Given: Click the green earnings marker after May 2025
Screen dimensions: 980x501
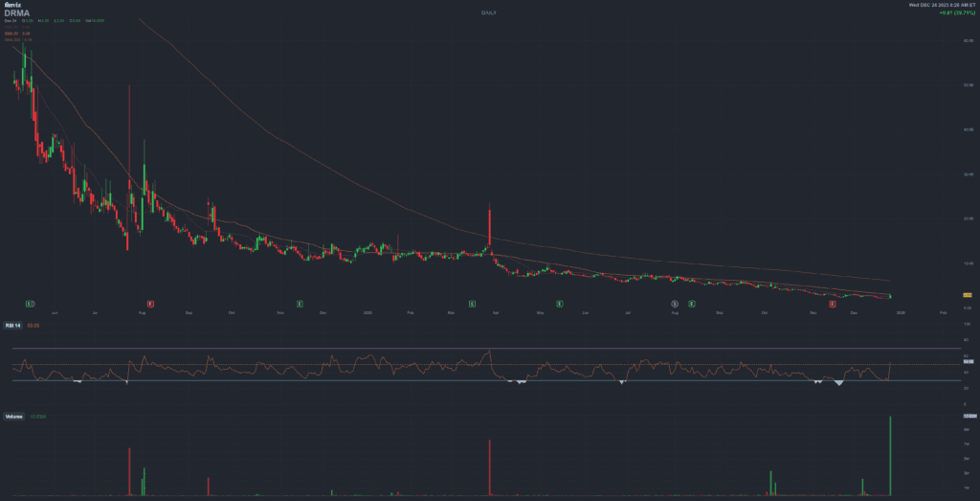Looking at the screenshot, I should (x=560, y=303).
